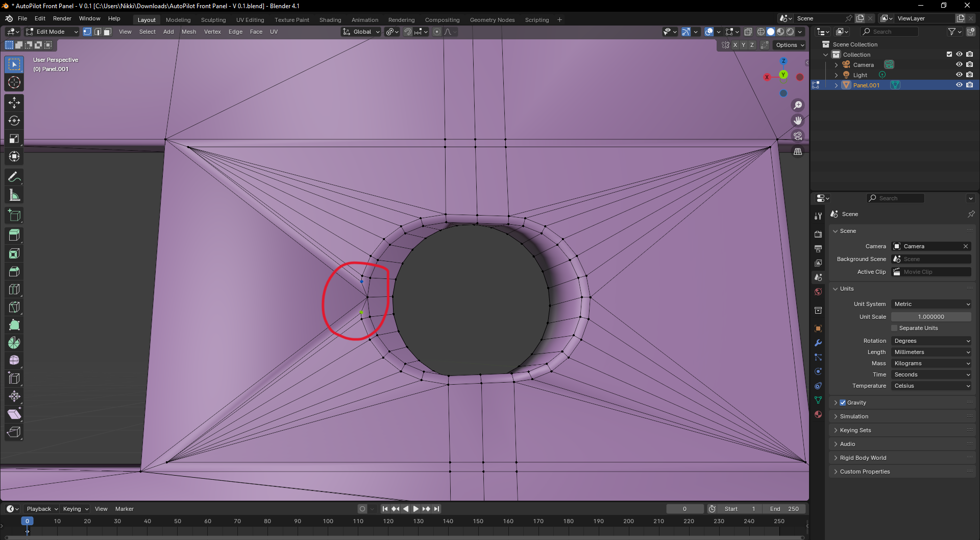Select the Spin tool
The height and width of the screenshot is (540, 980).
[x=14, y=343]
